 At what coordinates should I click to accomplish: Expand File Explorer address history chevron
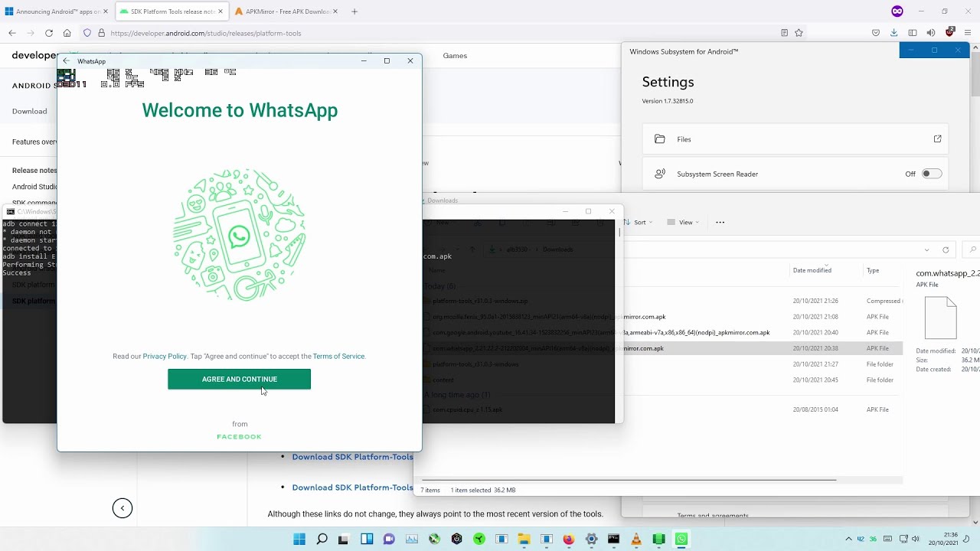tap(926, 249)
